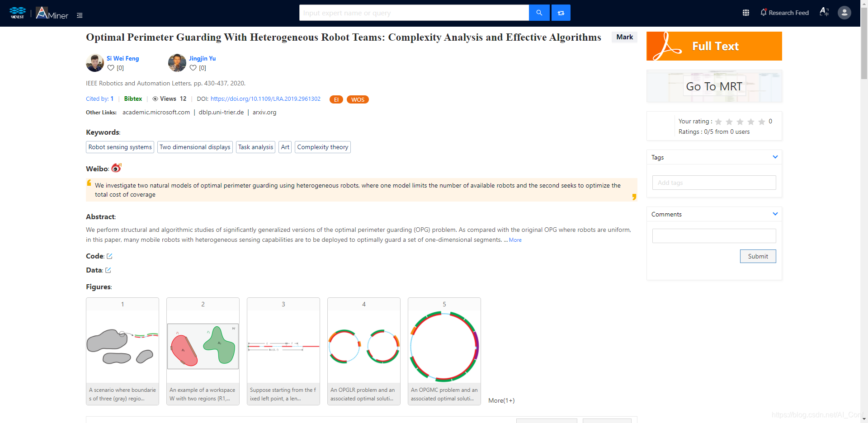Select keyword Art
Viewport: 868px width, 423px height.
coord(285,147)
